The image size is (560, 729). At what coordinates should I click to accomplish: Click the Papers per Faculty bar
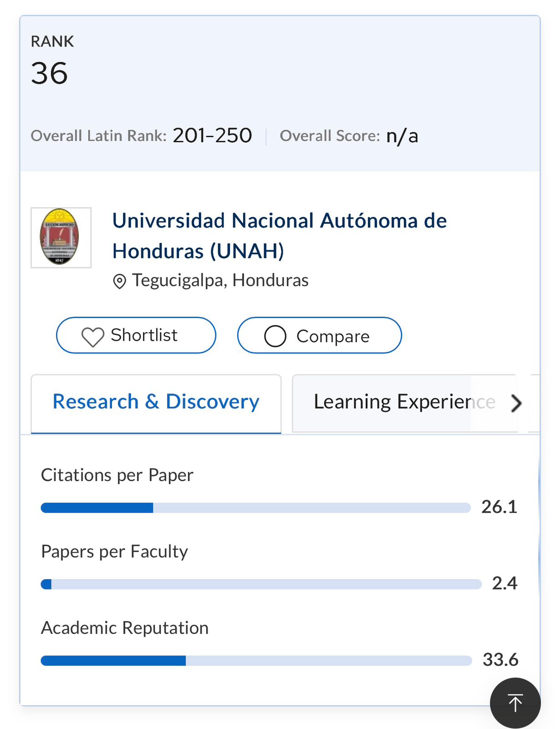click(261, 584)
